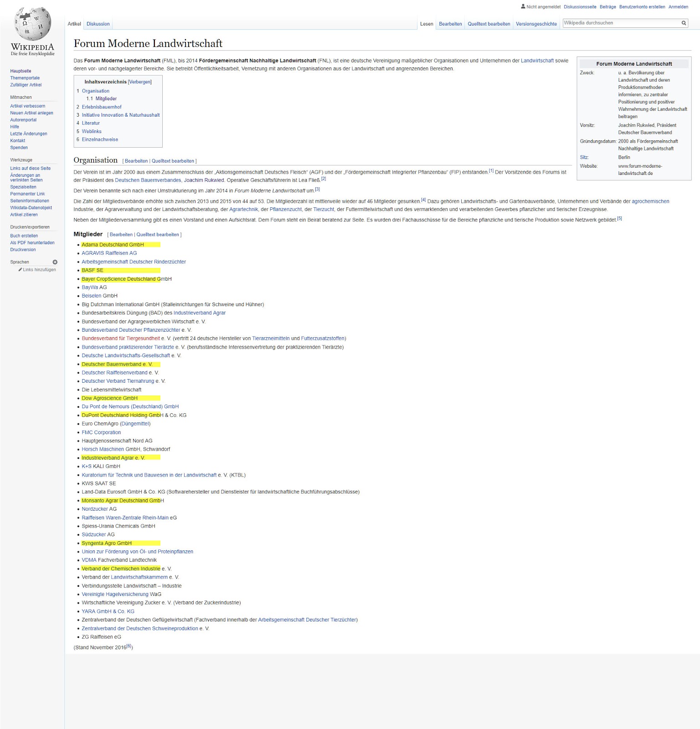Click Permanenter Link in the sidebar
This screenshot has height=729, width=700.
pyautogui.click(x=27, y=194)
